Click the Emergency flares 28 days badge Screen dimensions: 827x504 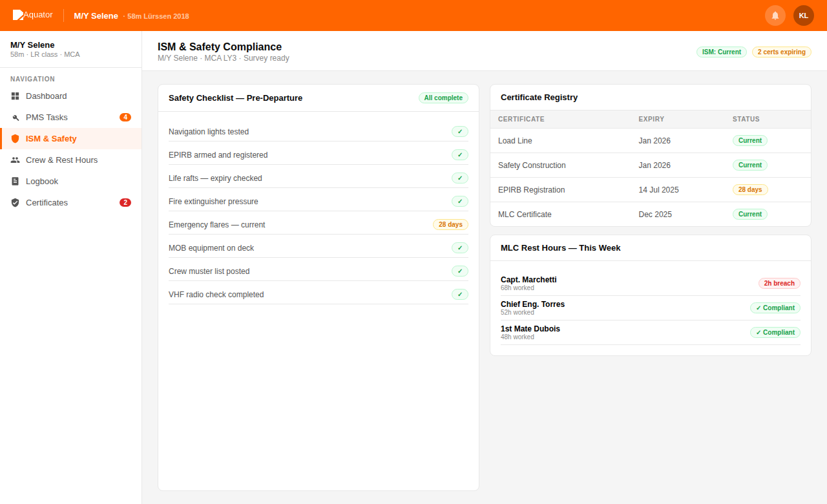pyautogui.click(x=450, y=225)
